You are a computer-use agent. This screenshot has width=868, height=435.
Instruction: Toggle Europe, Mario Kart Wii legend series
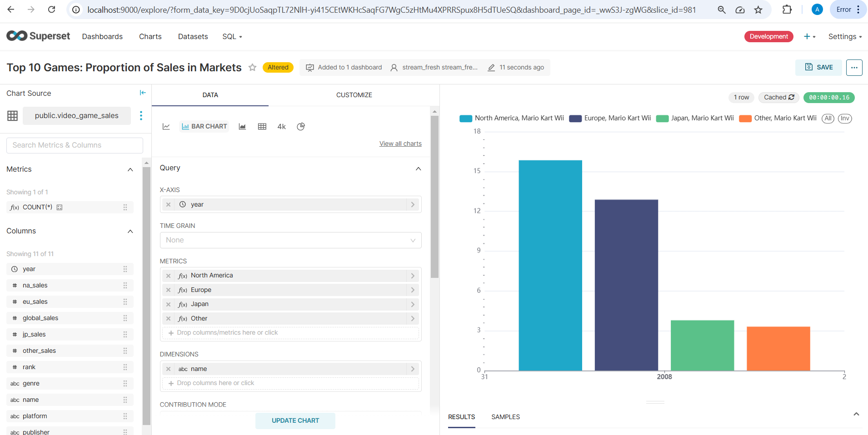tap(610, 118)
